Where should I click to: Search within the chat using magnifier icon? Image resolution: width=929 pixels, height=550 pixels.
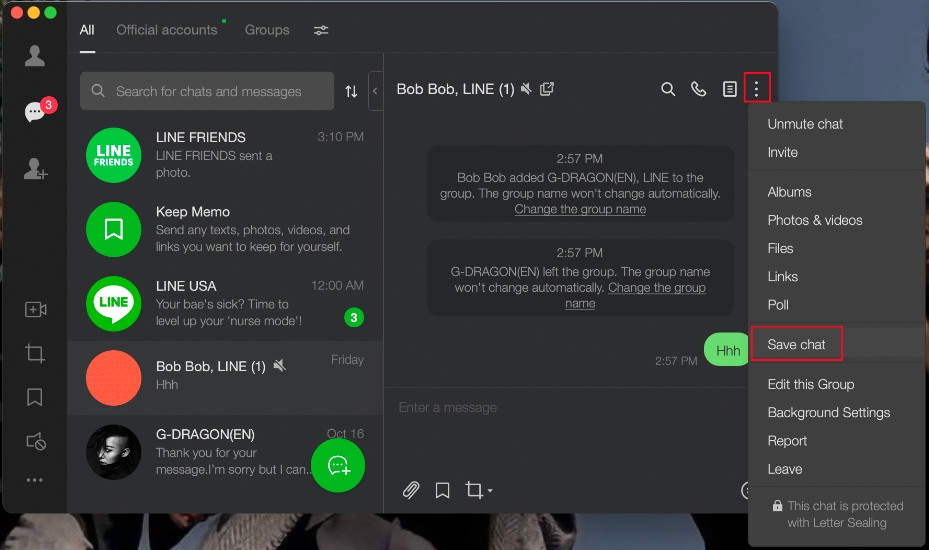[x=668, y=89]
